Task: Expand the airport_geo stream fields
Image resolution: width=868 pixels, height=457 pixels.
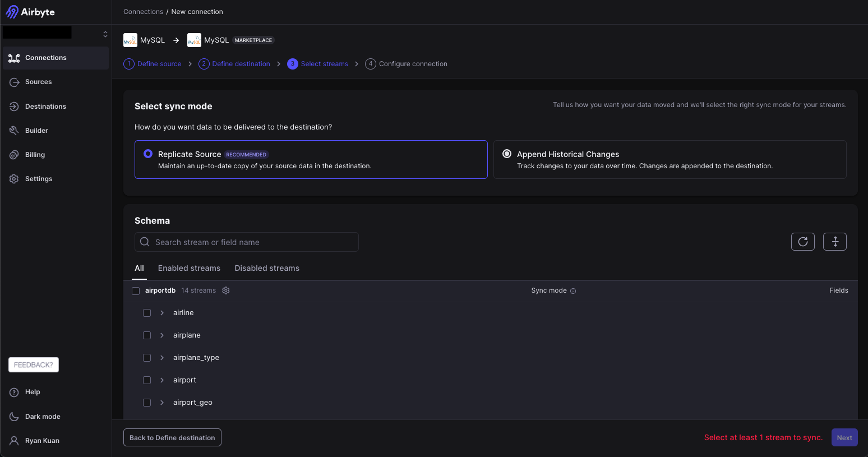Action: click(162, 403)
